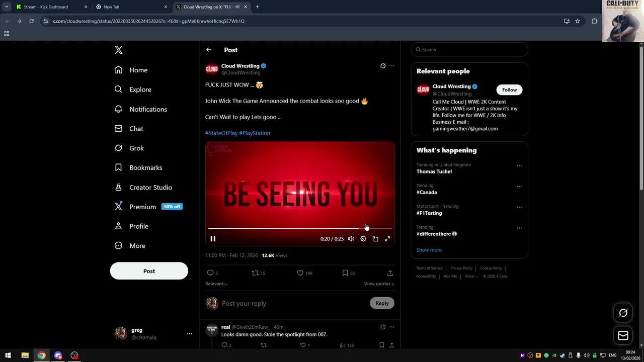
Task: Expand the Relevant replies sort dropdown
Action: point(216,284)
